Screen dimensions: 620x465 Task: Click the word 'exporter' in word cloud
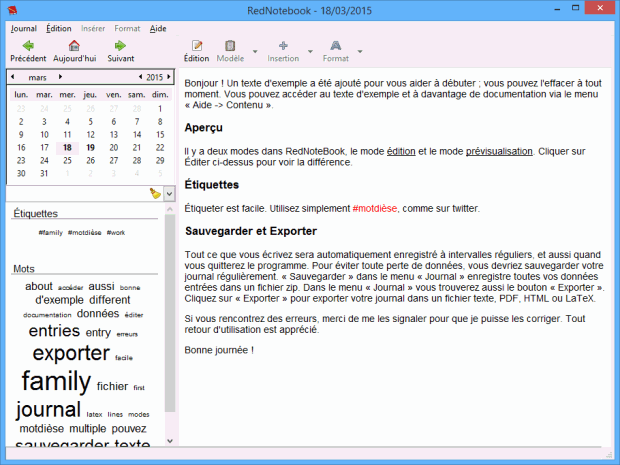click(71, 353)
